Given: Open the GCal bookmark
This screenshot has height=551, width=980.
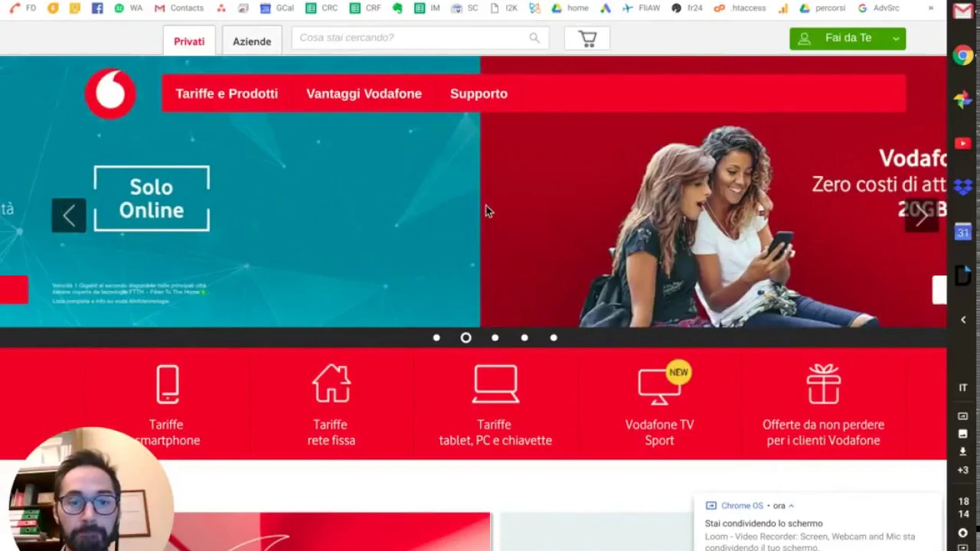Looking at the screenshot, I should pos(277,8).
